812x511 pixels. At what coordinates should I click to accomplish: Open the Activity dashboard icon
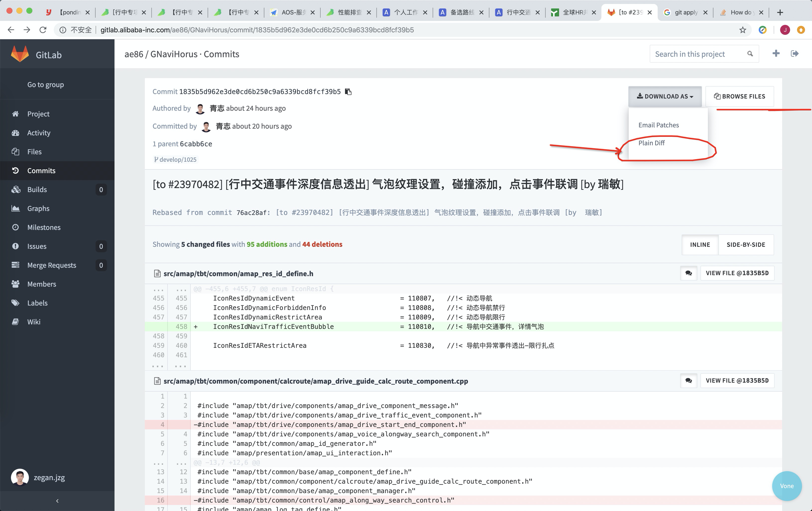15,133
